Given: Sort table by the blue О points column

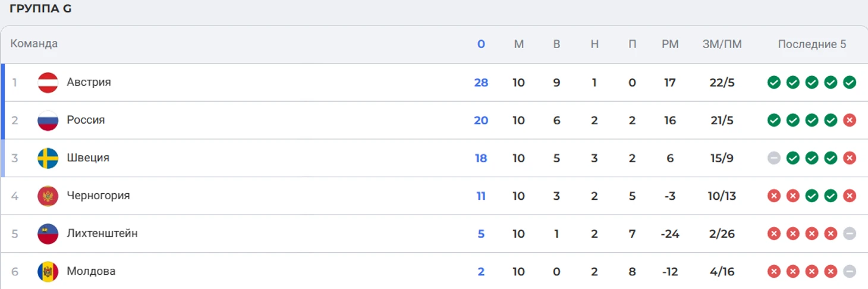Looking at the screenshot, I should (x=481, y=44).
